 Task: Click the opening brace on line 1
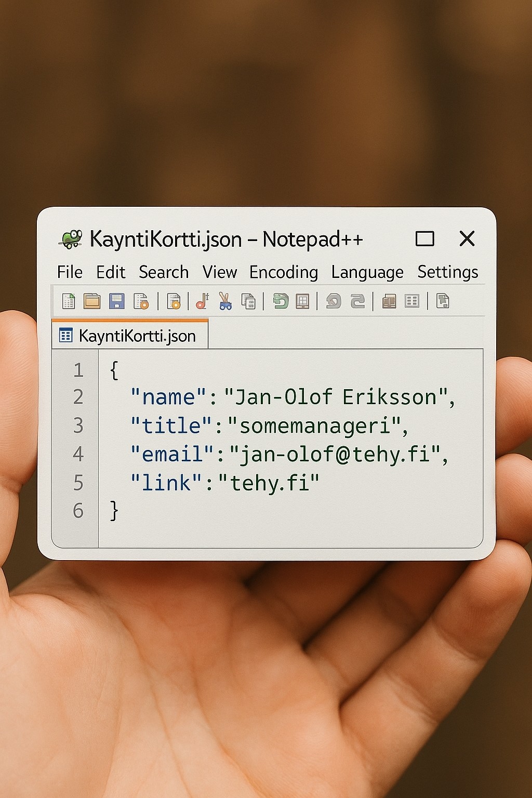(x=114, y=370)
